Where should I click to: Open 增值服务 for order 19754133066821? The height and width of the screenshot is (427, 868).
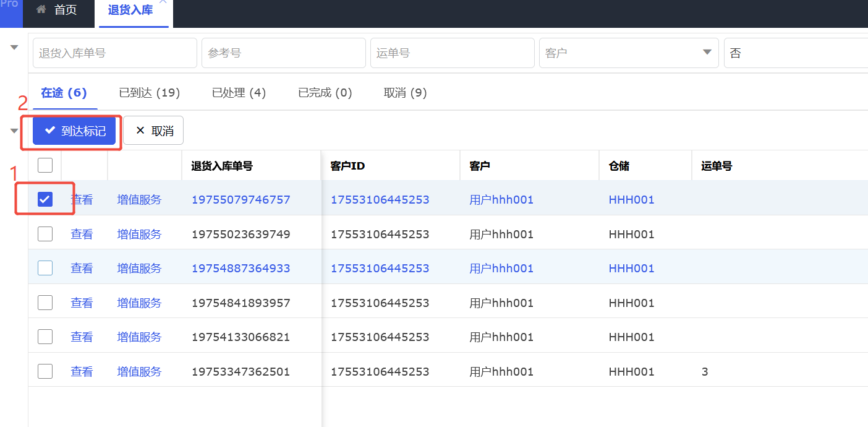(x=139, y=337)
